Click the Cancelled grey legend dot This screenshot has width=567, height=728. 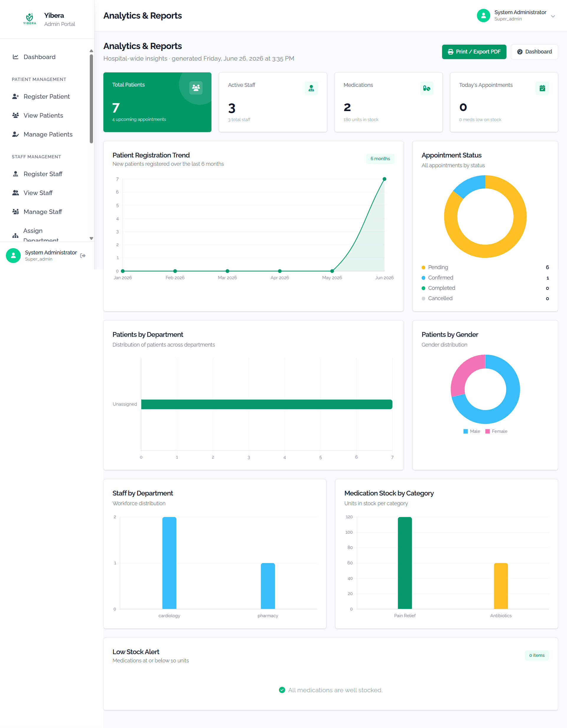tap(423, 299)
